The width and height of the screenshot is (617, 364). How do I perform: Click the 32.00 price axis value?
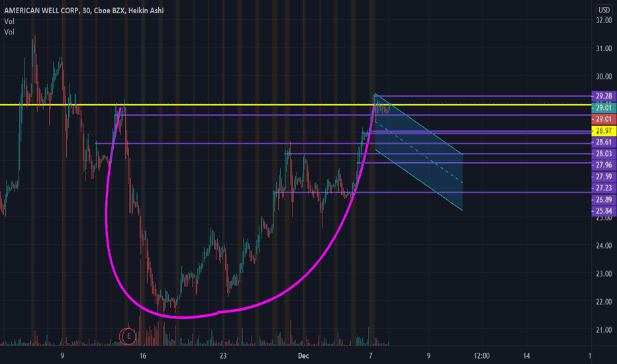pyautogui.click(x=604, y=21)
